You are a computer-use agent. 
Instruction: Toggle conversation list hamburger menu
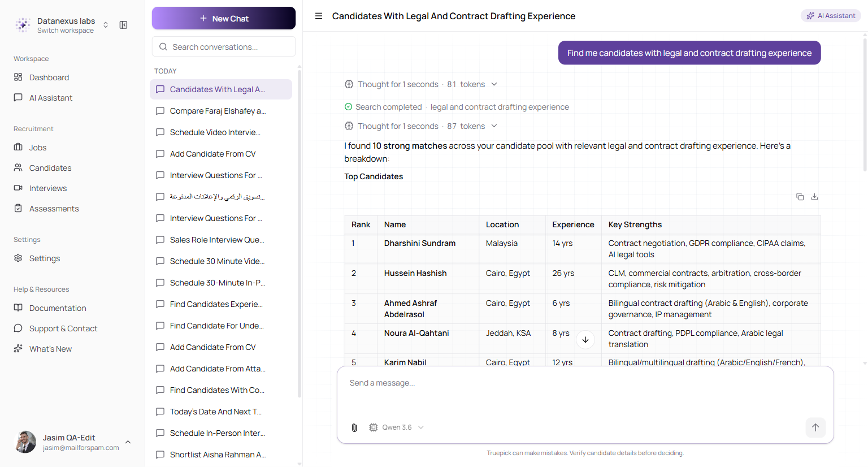tap(319, 16)
